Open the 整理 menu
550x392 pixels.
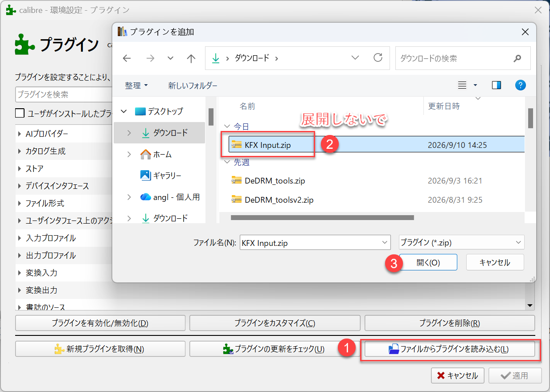136,86
